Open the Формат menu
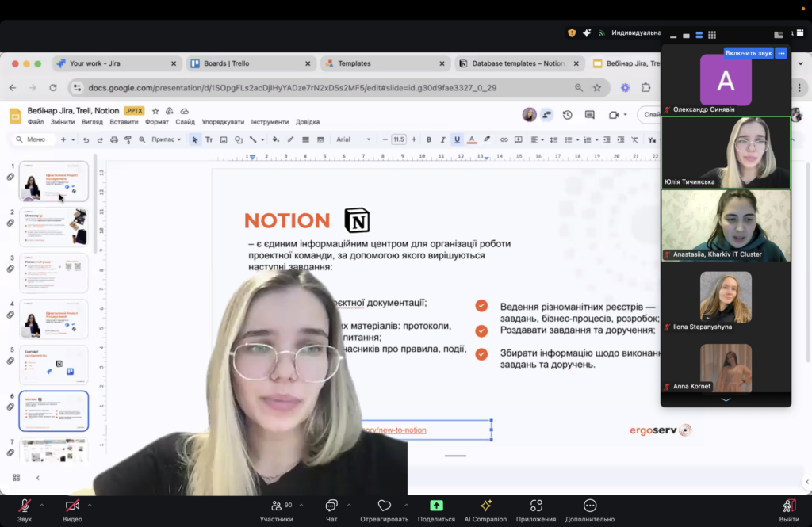 (157, 122)
